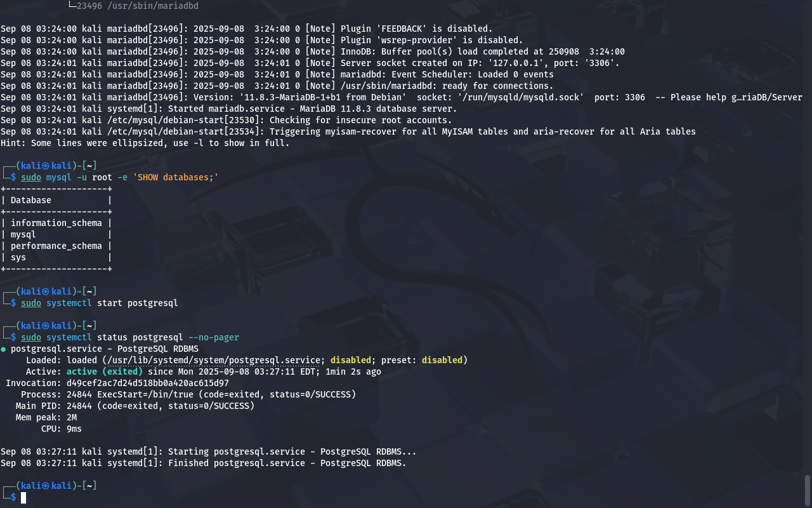This screenshot has height=508, width=812.
Task: Click 'InnoDB: Buffer pool(s) load completed' log line
Action: pyautogui.click(x=313, y=51)
